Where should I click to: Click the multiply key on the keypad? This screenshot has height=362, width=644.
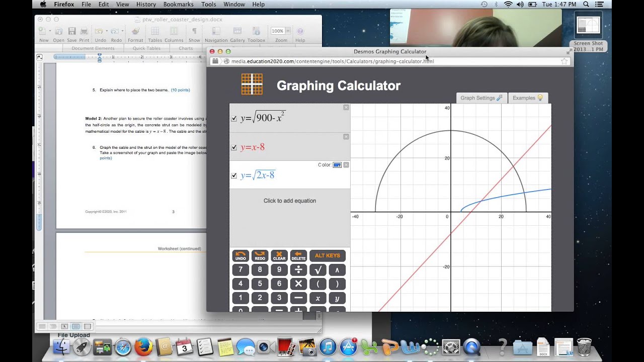[x=298, y=284]
